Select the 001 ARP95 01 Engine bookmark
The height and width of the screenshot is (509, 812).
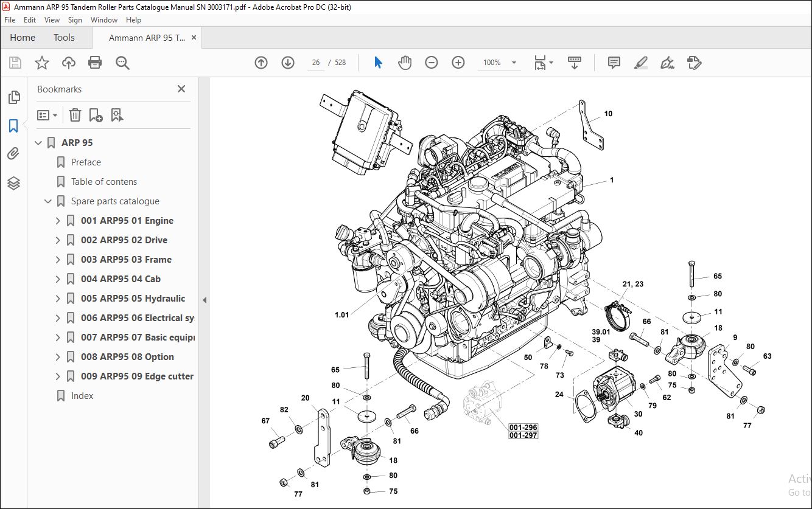(x=127, y=221)
